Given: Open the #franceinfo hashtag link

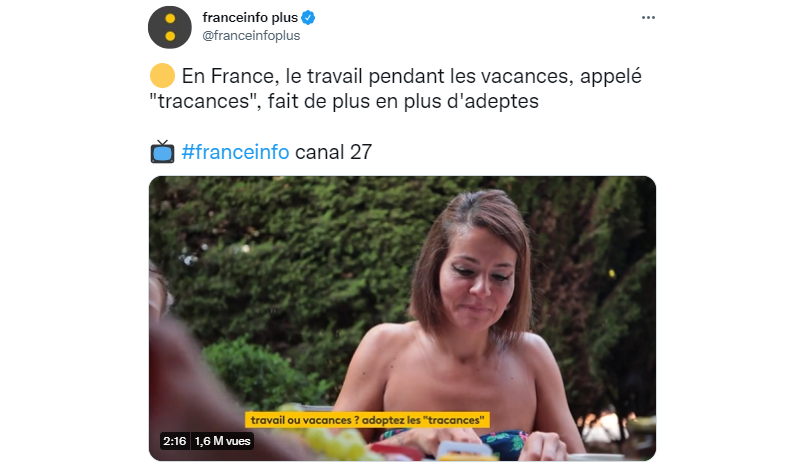Looking at the screenshot, I should click(235, 152).
